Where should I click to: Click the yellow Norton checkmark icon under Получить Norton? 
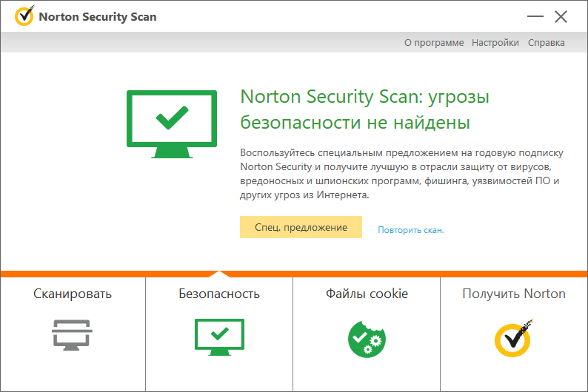(x=514, y=336)
